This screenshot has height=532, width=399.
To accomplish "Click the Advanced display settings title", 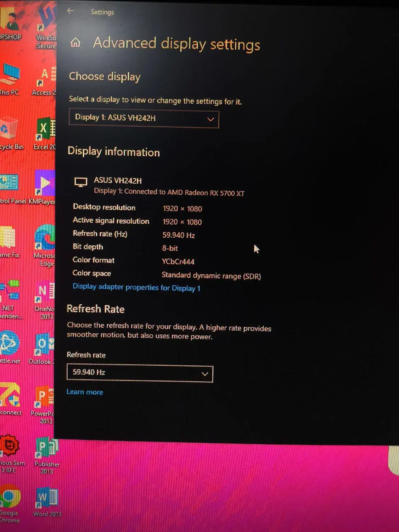I will [176, 44].
